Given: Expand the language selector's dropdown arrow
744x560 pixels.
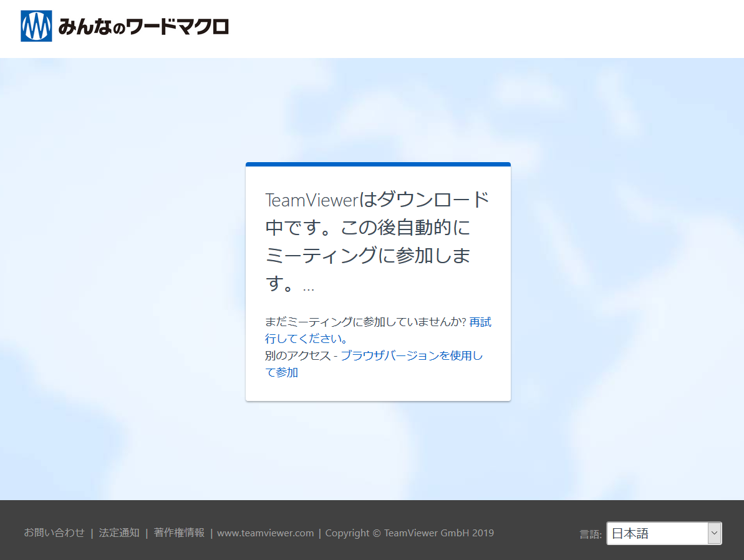Looking at the screenshot, I should [714, 533].
